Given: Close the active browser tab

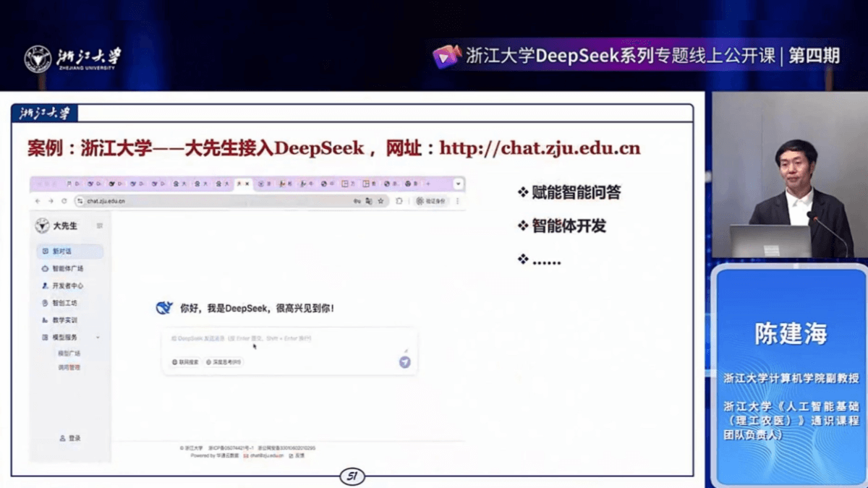Looking at the screenshot, I should click(247, 184).
